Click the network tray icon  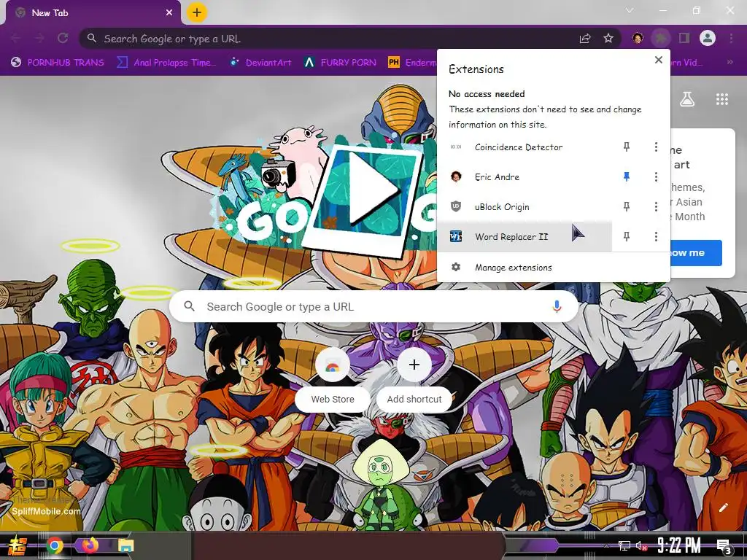(624, 545)
